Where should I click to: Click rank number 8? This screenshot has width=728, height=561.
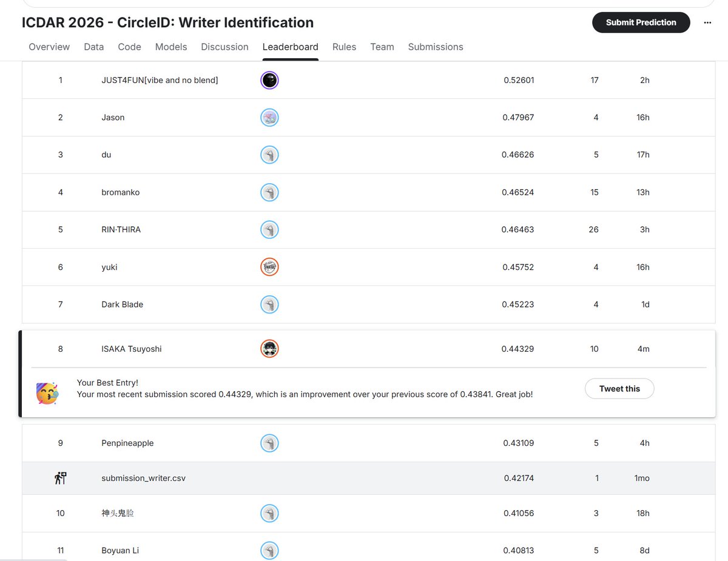click(x=61, y=349)
